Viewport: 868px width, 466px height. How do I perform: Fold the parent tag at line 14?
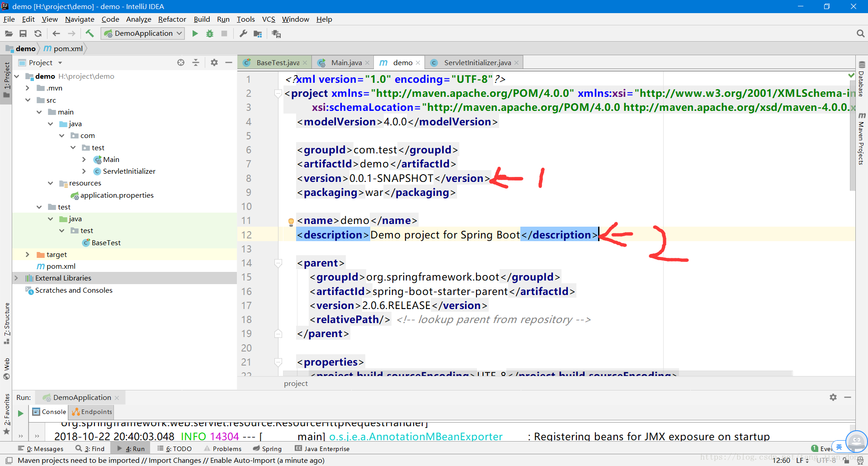coord(278,263)
